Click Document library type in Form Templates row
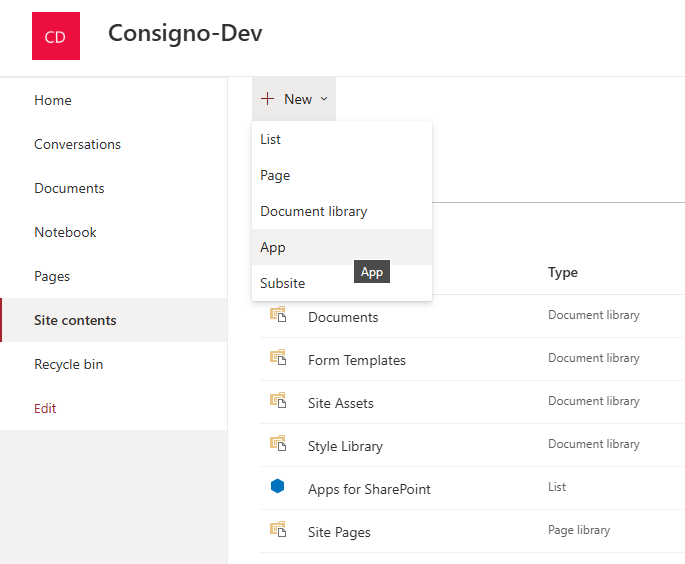685x564 pixels. 594,358
